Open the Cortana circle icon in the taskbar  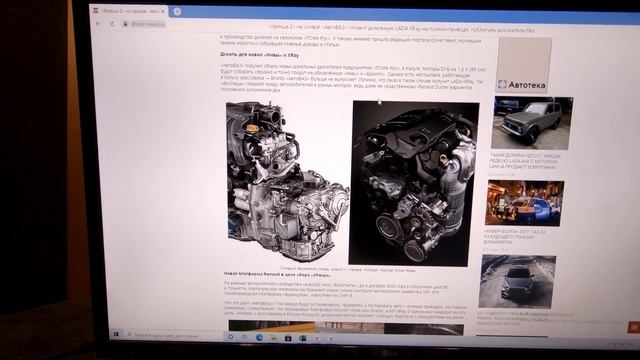(231, 337)
